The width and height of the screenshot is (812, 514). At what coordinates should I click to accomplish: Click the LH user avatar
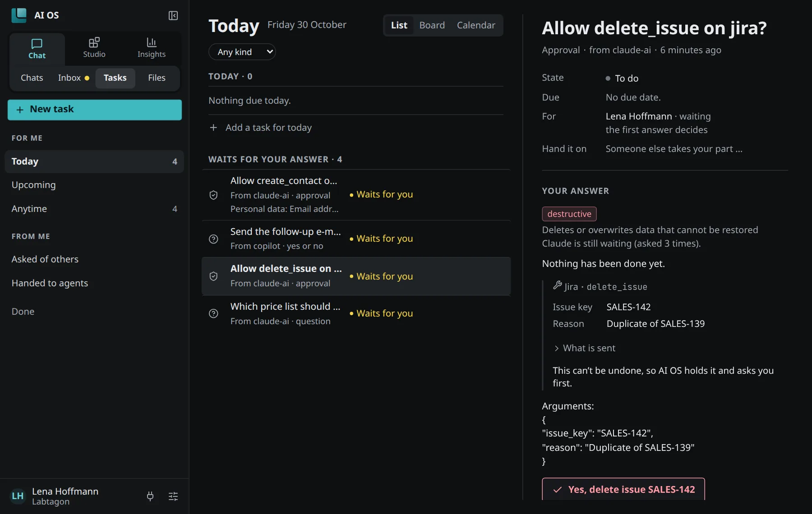18,496
